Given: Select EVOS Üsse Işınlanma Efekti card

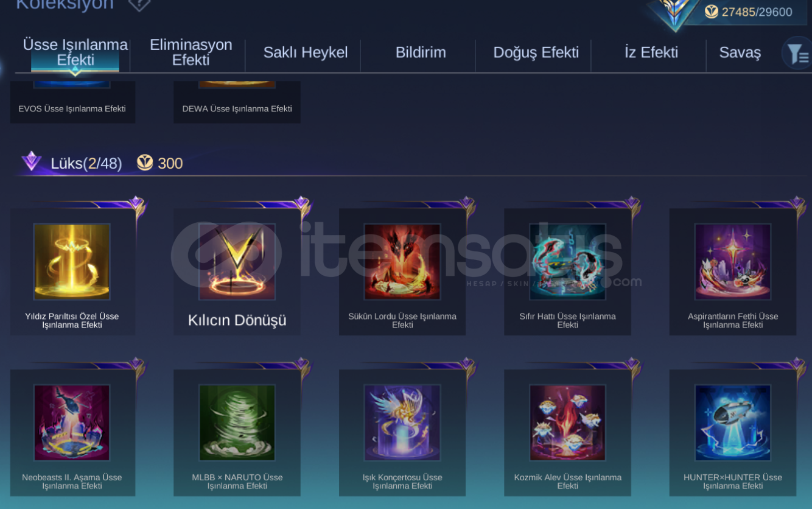Looking at the screenshot, I should tap(72, 102).
